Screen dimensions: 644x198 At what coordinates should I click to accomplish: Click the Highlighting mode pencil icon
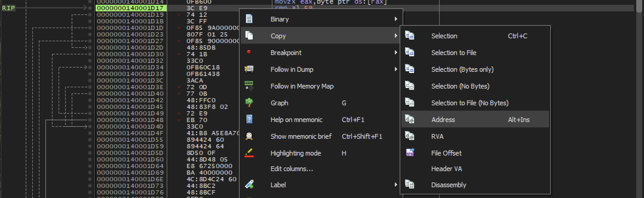point(249,153)
